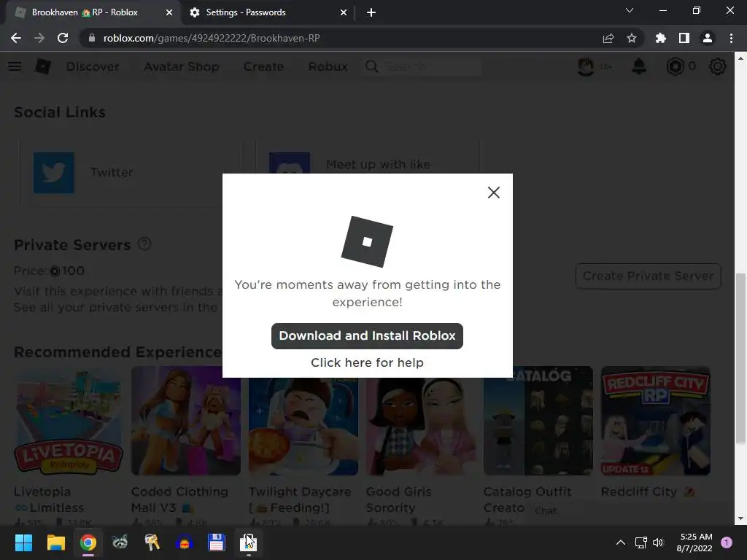Open the Discover menu item
747x560 pixels.
tap(93, 66)
